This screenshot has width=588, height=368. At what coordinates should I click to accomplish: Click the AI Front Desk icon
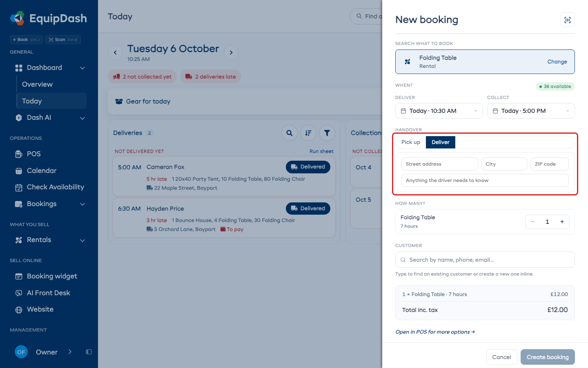[x=19, y=293]
